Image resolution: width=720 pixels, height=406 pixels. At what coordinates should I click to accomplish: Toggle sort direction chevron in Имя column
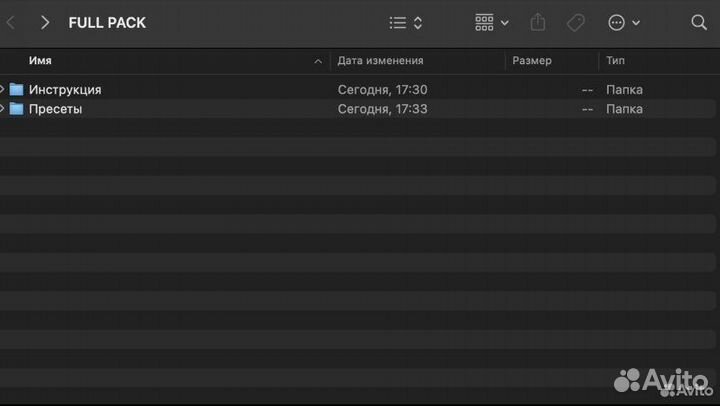[x=318, y=61]
